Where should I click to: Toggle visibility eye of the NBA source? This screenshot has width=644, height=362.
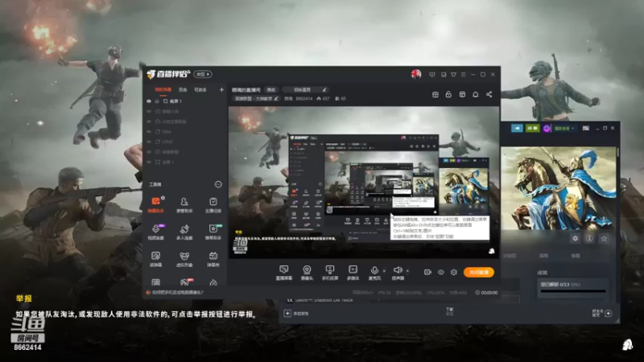point(149,131)
